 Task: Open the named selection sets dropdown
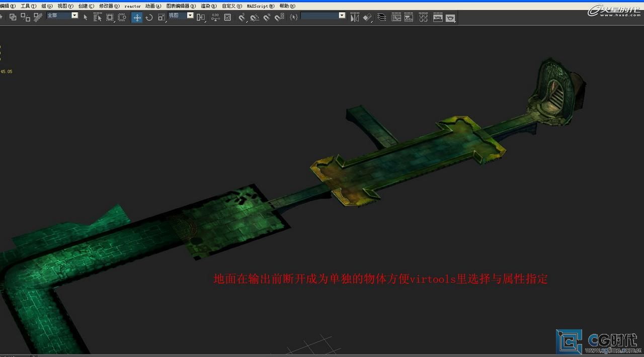[x=323, y=15]
